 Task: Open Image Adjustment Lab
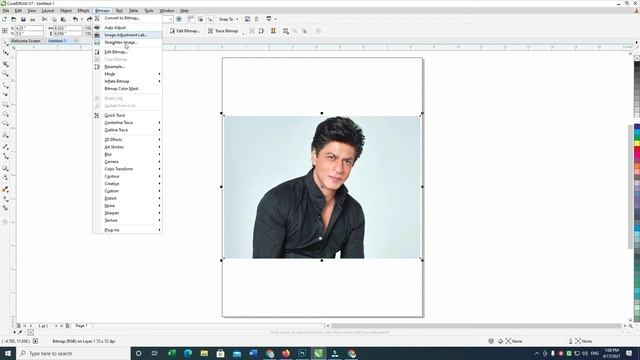127,35
